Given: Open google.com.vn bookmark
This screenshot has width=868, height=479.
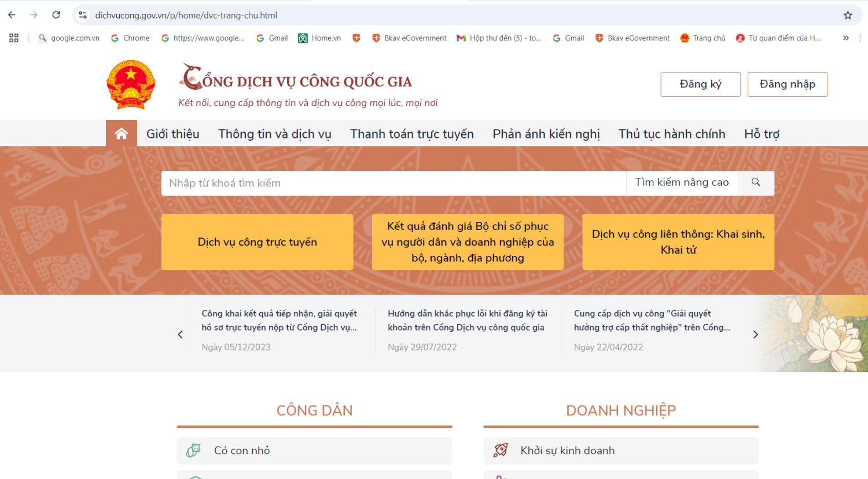Looking at the screenshot, I should click(69, 38).
